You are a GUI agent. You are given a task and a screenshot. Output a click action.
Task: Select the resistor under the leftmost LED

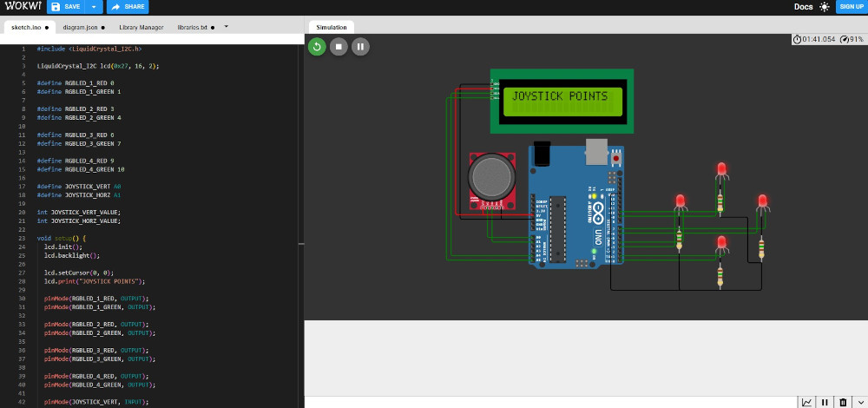tap(680, 240)
